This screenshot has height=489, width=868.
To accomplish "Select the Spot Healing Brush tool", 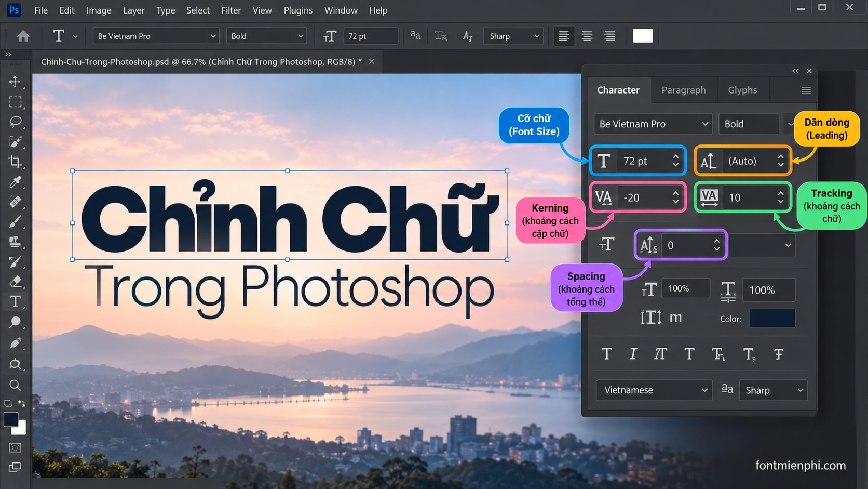I will point(15,202).
